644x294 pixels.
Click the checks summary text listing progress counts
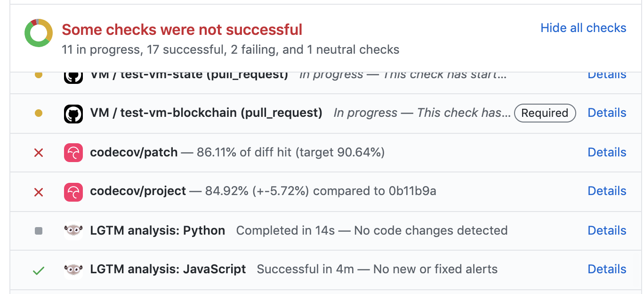[x=230, y=49]
